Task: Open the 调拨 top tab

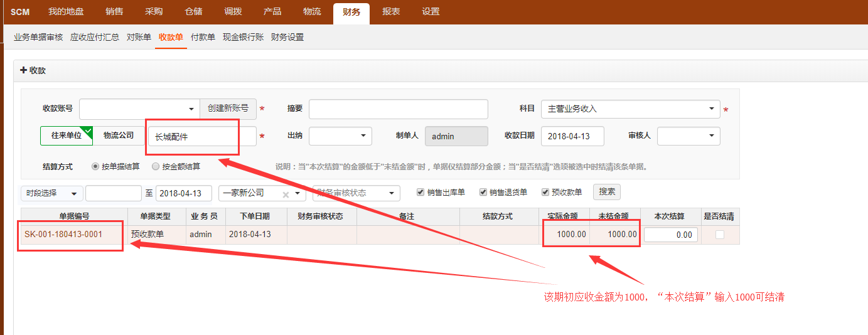Action: [x=233, y=12]
